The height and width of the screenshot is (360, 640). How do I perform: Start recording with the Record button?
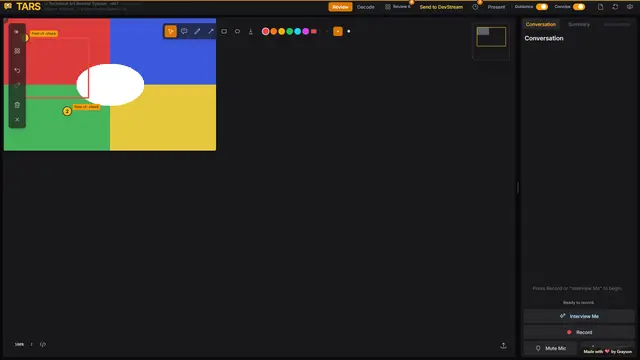[579, 332]
